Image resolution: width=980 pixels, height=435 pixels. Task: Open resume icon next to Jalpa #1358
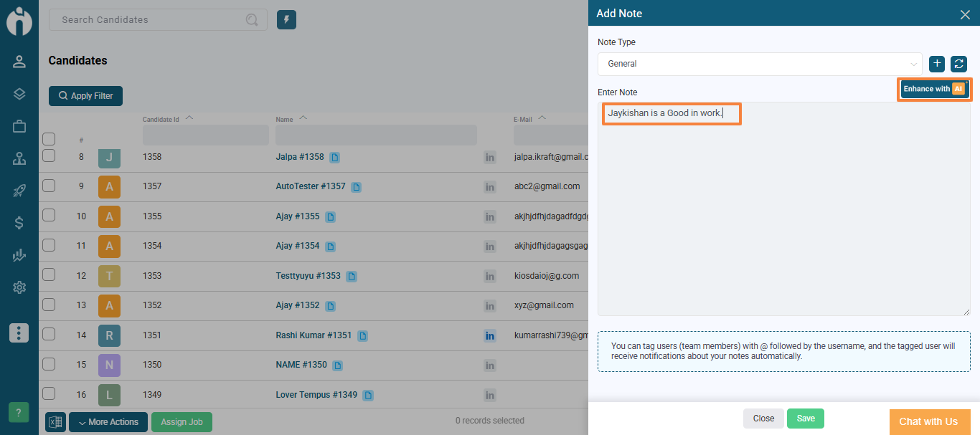[x=335, y=157]
